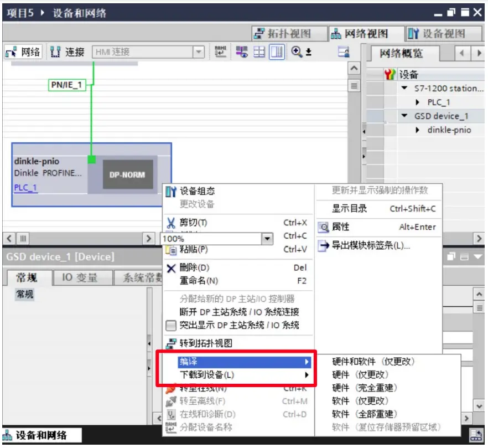Viewport: 488px width, 448px height.
Task: Expand the dinkle-pnio tree node
Action: pyautogui.click(x=418, y=130)
